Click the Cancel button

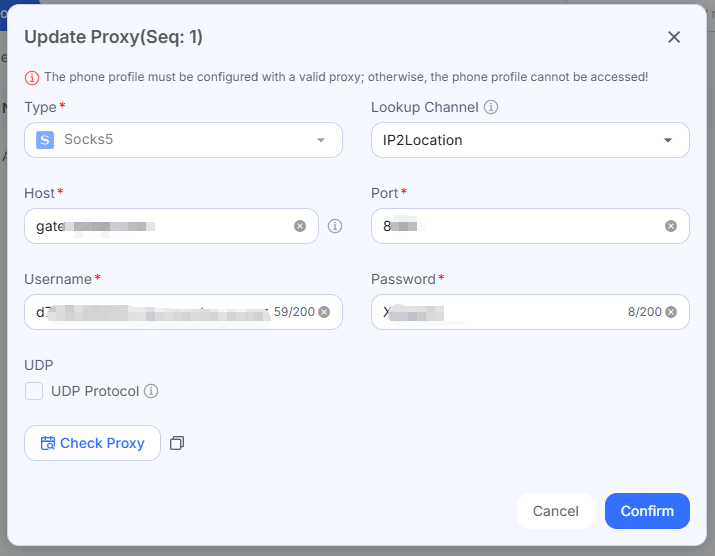555,511
